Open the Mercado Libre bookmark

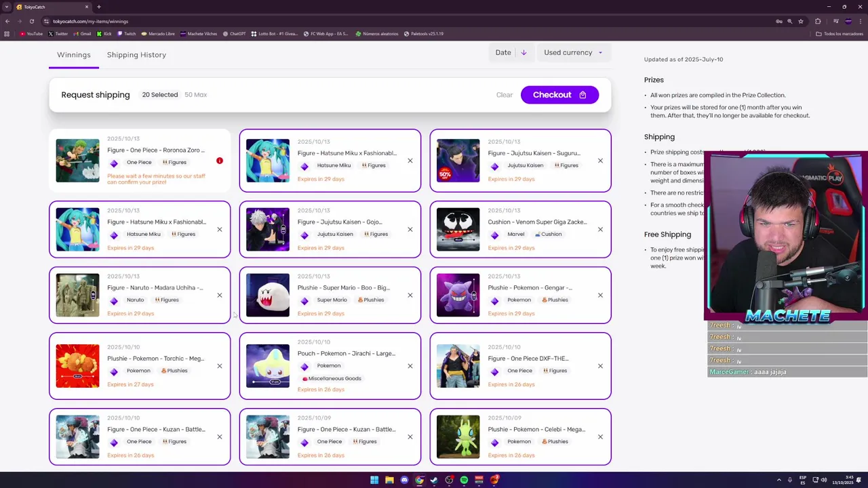tap(158, 34)
